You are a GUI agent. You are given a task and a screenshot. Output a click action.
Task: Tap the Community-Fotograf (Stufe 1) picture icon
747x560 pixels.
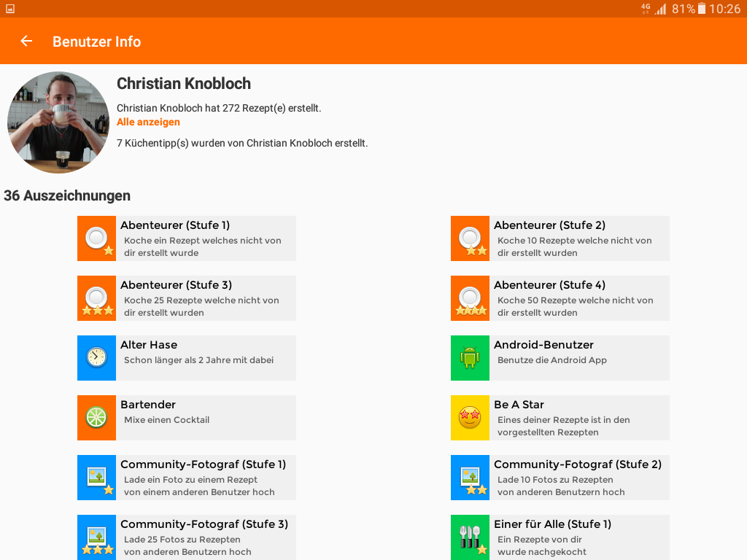point(97,478)
